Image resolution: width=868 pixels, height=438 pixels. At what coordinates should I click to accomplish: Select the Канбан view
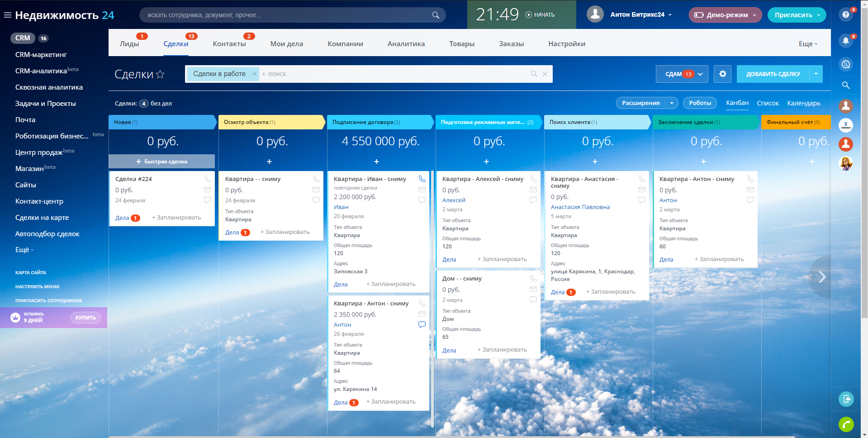[x=737, y=103]
